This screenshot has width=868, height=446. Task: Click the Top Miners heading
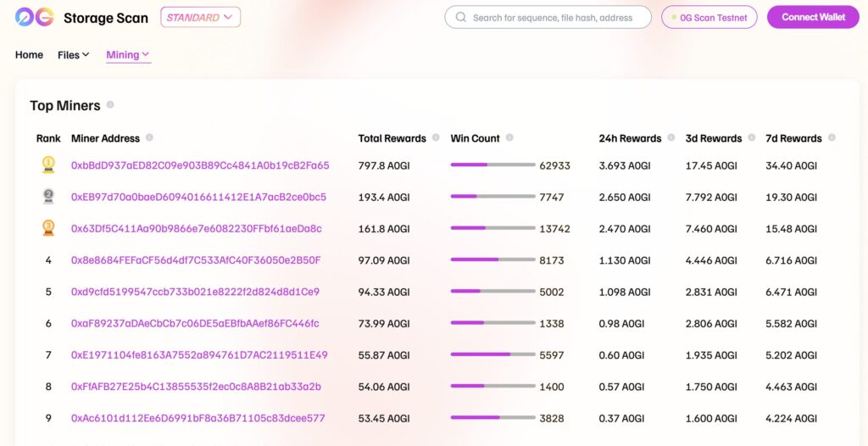(x=65, y=105)
